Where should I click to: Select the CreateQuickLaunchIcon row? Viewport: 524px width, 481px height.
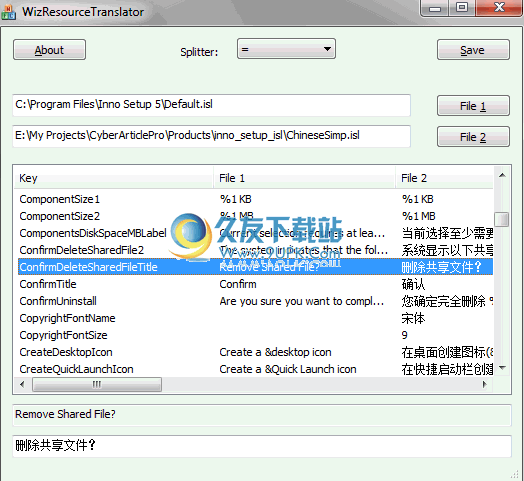point(255,369)
